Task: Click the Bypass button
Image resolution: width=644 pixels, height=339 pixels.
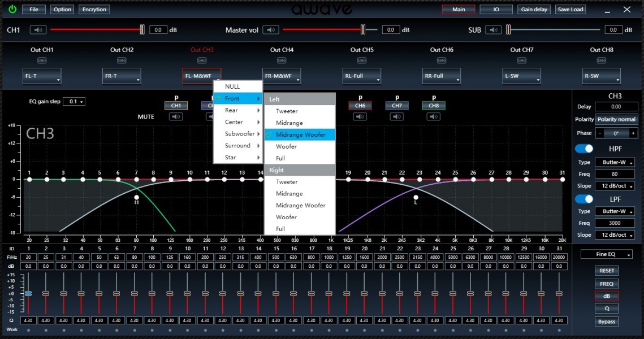Action: coord(606,322)
